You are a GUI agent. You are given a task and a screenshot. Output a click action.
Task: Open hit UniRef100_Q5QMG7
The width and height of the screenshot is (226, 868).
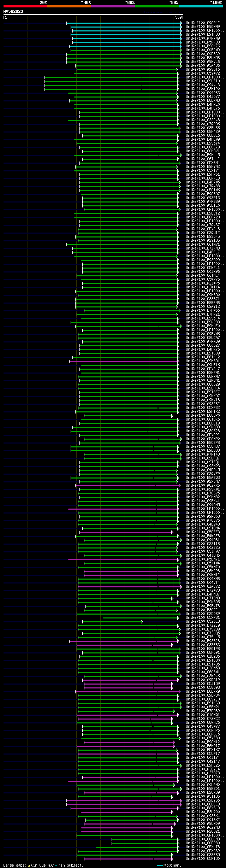[203, 446]
